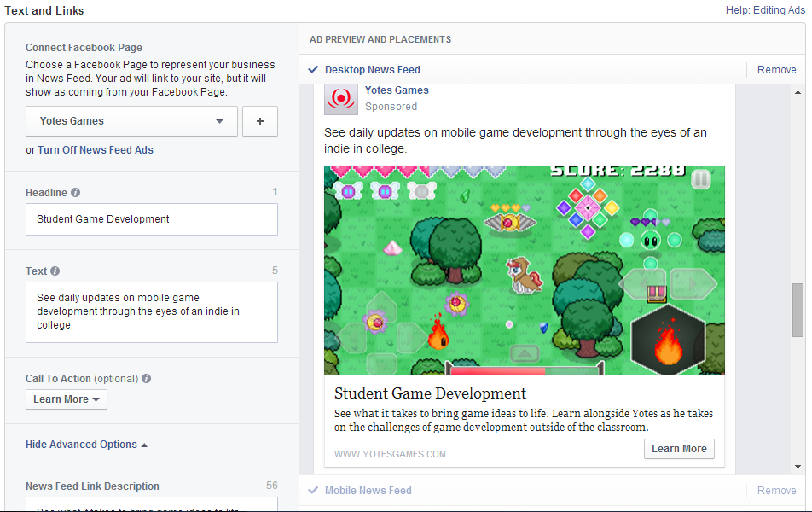The height and width of the screenshot is (512, 812).
Task: Click the preview scrollbar down arrow
Action: pyautogui.click(x=797, y=467)
